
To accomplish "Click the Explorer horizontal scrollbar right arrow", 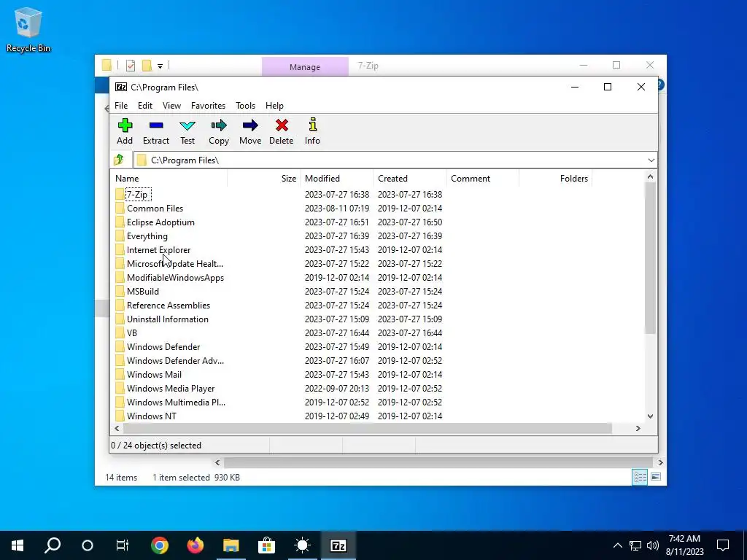I will pyautogui.click(x=660, y=462).
